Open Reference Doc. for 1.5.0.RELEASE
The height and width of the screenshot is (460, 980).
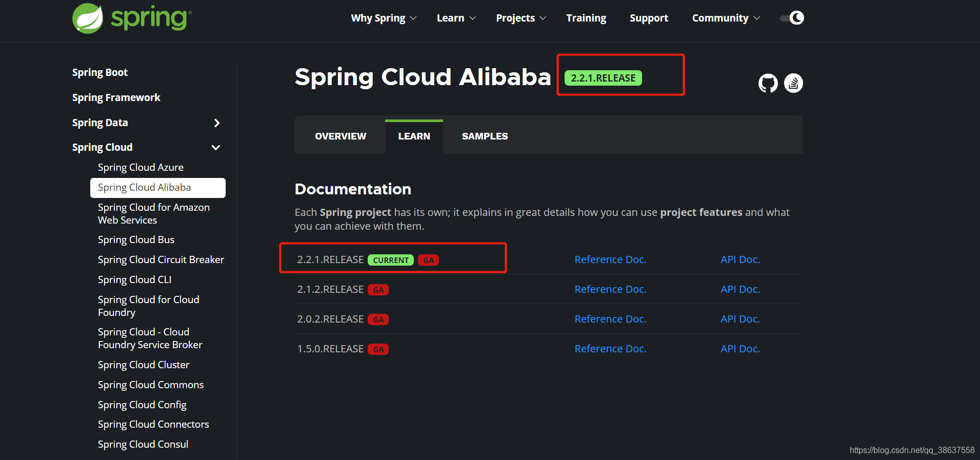click(610, 349)
